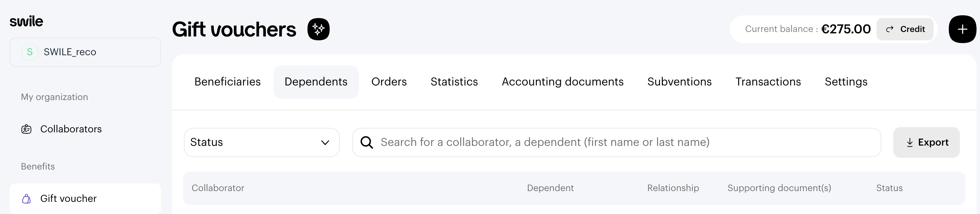
Task: Focus the collaborator or dependent search field
Action: (616, 142)
